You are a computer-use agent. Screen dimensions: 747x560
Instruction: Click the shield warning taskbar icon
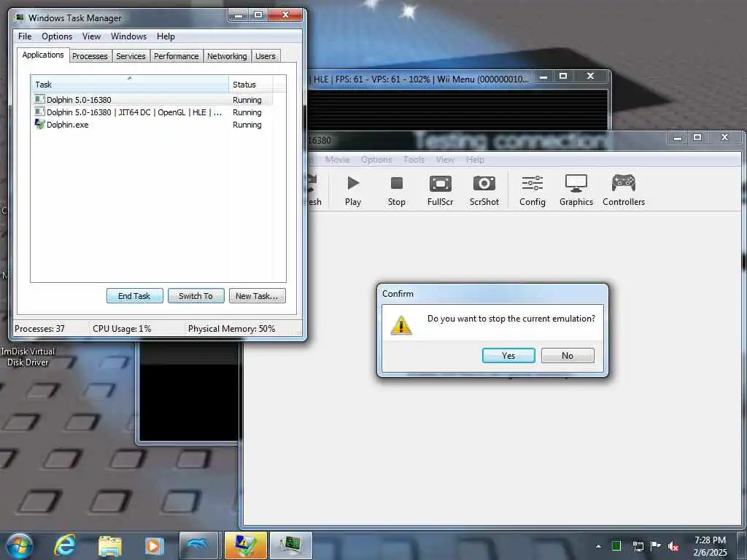(245, 545)
